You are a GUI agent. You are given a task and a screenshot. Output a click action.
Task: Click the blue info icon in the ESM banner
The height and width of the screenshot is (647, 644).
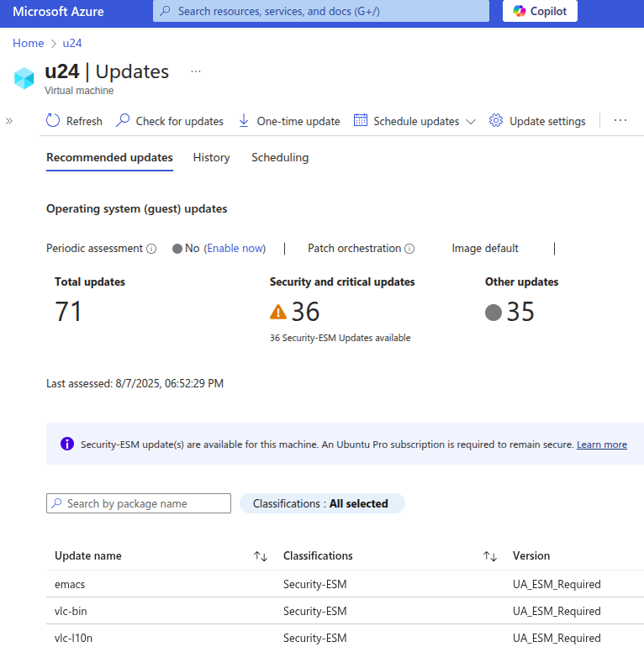coord(67,444)
